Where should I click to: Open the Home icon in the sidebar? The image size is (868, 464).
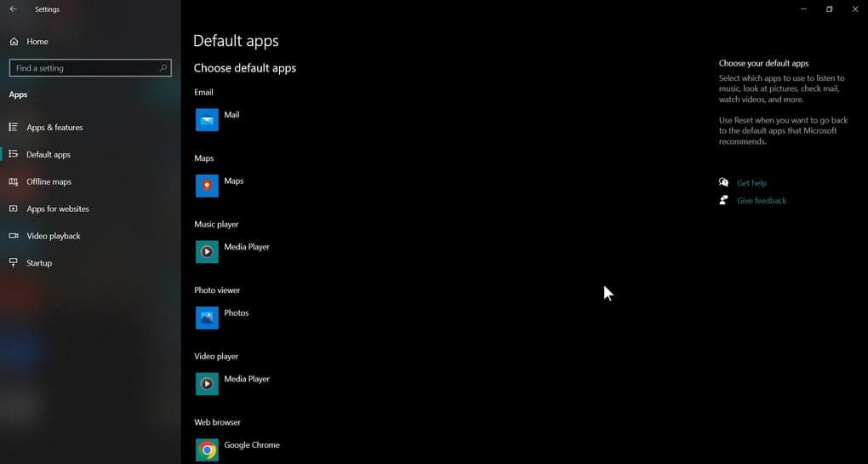pos(14,42)
